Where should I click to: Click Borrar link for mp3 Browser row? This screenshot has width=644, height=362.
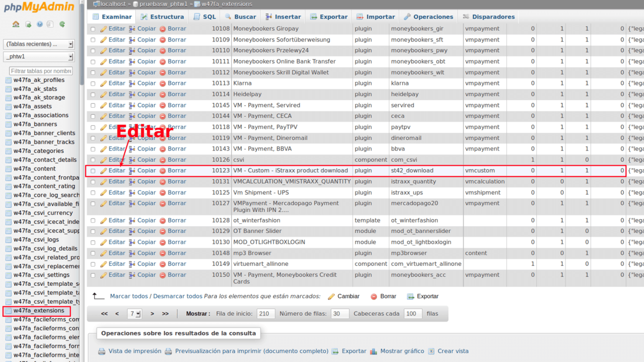tap(177, 253)
